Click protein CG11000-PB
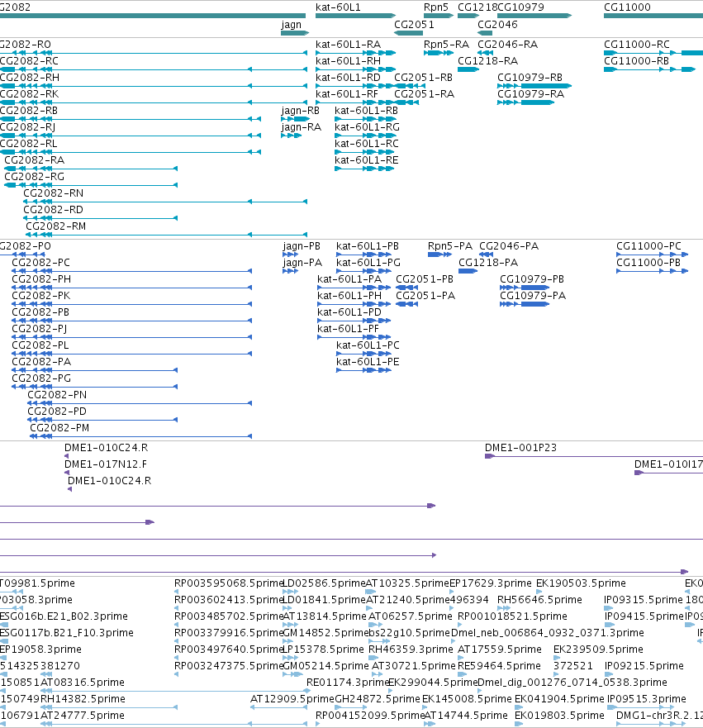 pos(648,263)
